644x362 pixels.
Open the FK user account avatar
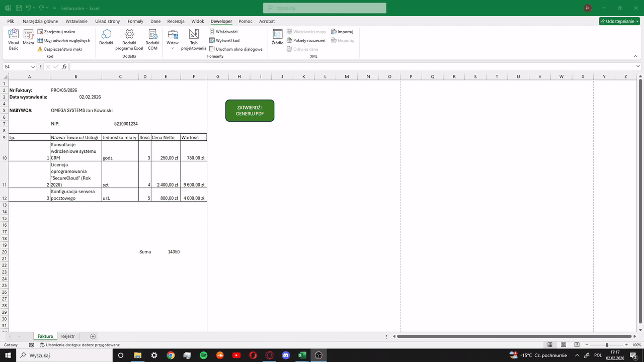click(588, 8)
